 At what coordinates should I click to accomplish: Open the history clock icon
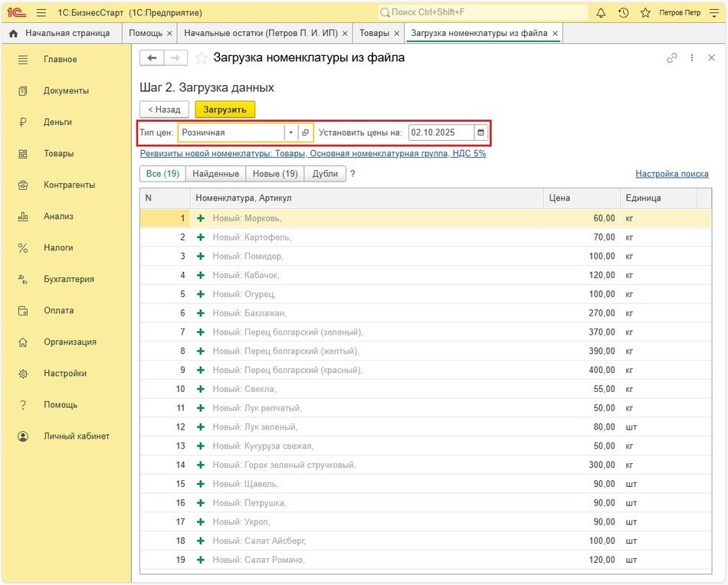[x=623, y=13]
